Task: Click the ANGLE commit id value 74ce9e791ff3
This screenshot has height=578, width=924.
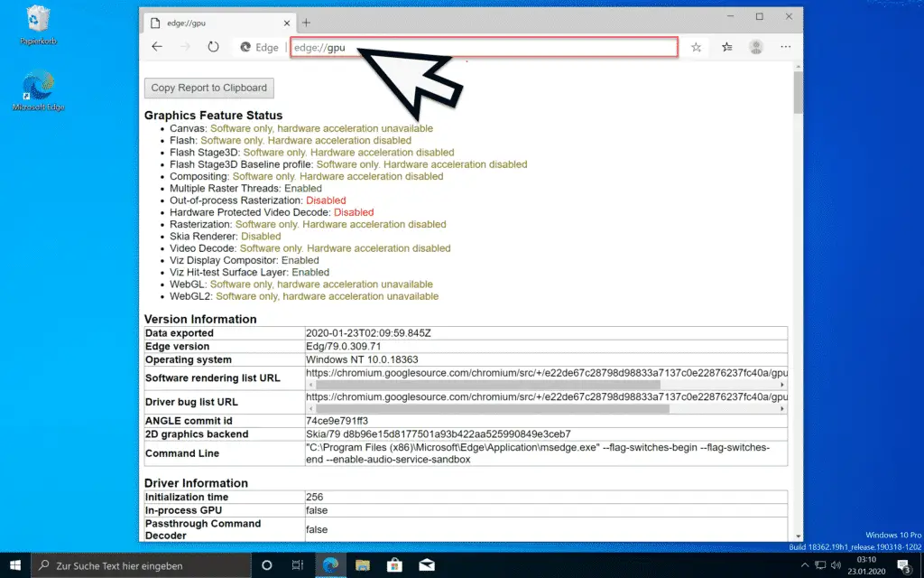Action: pyautogui.click(x=337, y=421)
